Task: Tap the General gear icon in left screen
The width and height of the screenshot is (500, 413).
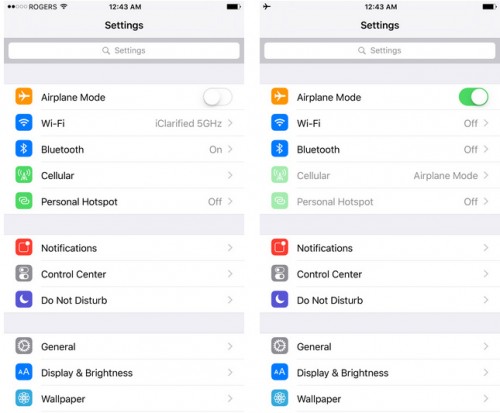Action: click(x=24, y=346)
